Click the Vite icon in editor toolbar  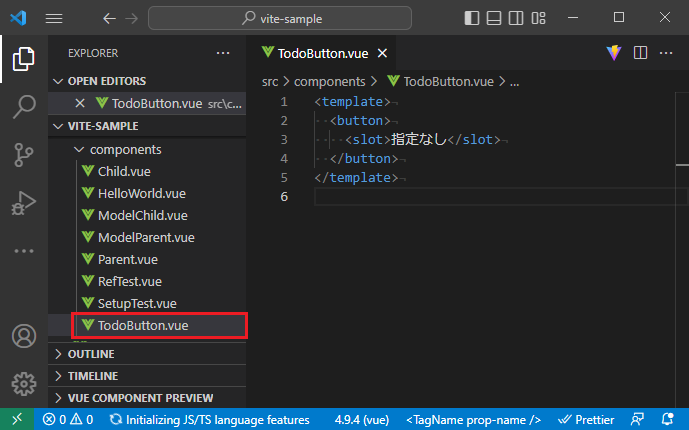click(614, 53)
